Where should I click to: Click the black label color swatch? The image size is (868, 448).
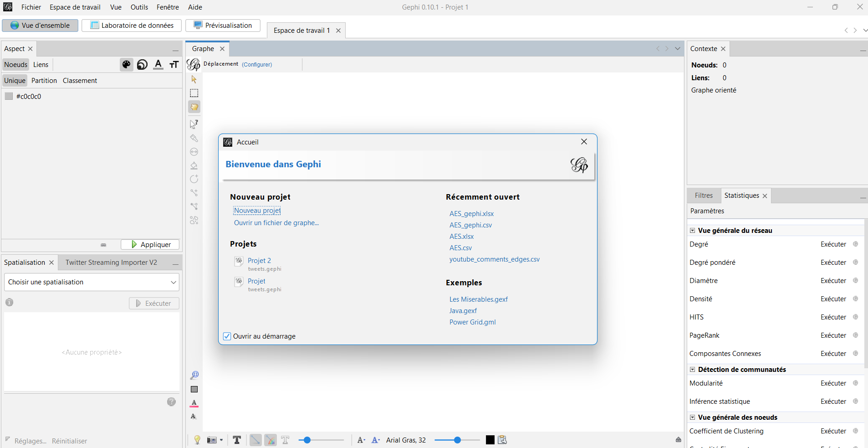pyautogui.click(x=490, y=440)
